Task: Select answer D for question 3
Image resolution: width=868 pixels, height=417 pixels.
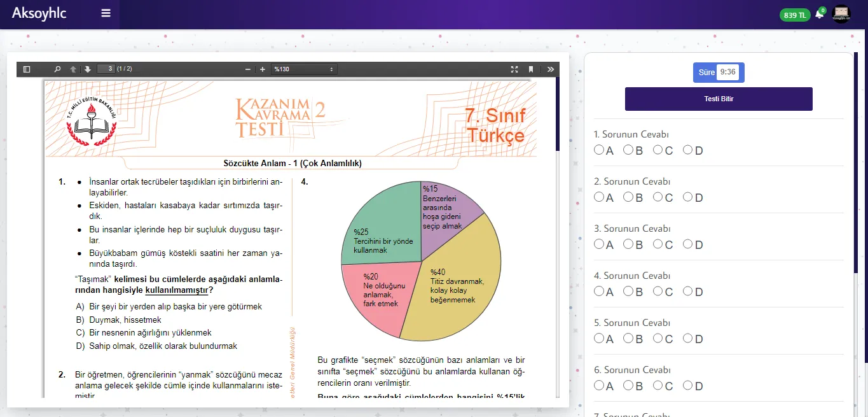Action: coord(687,244)
